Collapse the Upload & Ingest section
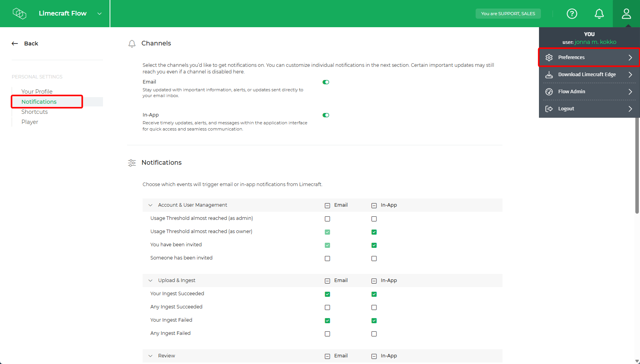The height and width of the screenshot is (364, 640). point(150,280)
